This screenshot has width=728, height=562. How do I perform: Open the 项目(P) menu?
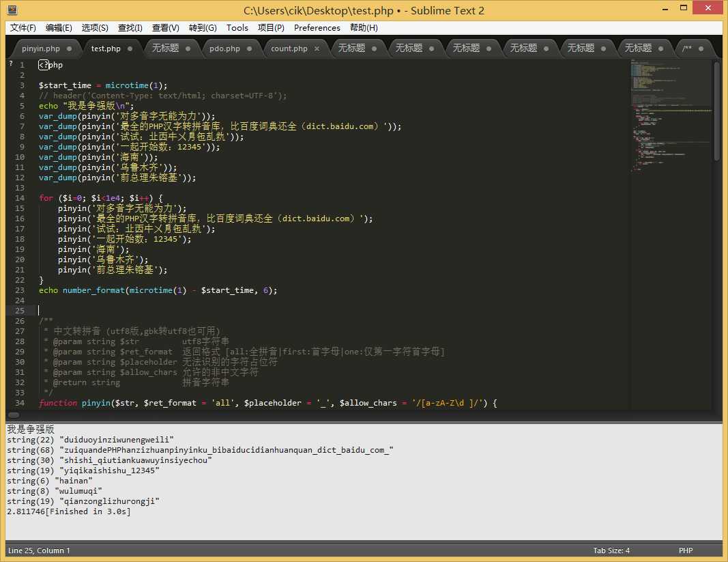(x=271, y=28)
